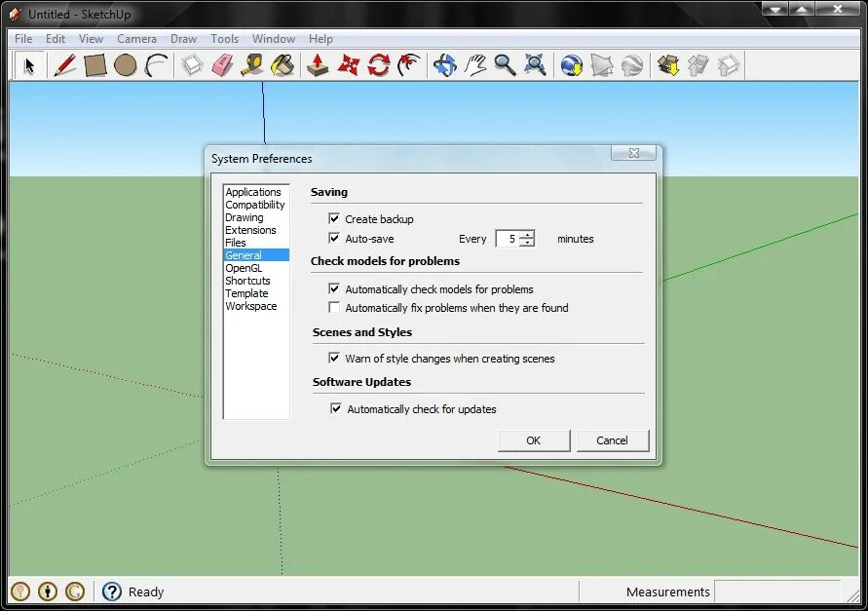
Task: Choose the Circle tool
Action: tap(125, 65)
